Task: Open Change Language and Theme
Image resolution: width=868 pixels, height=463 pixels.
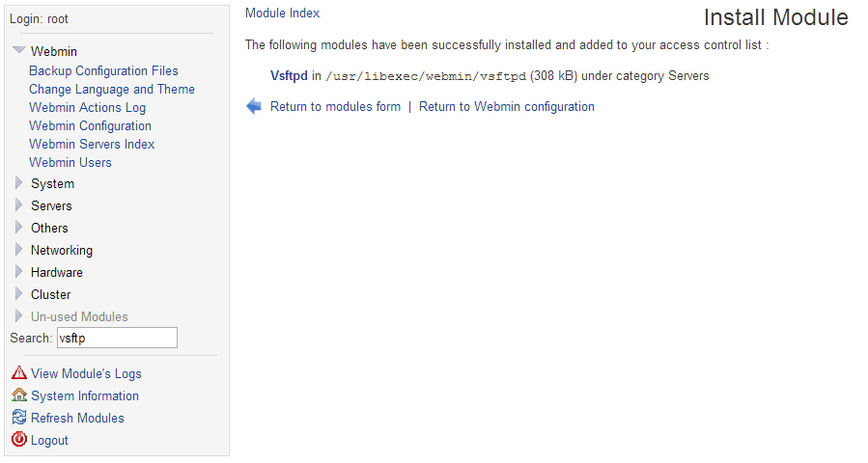Action: [x=112, y=89]
